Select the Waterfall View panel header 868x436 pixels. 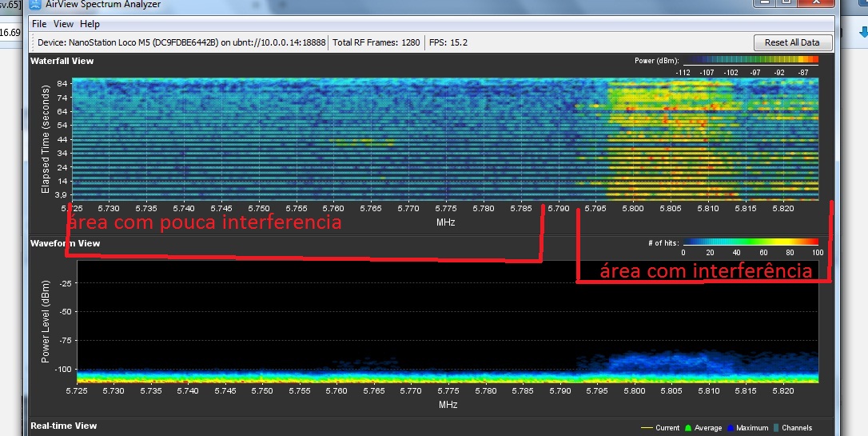pos(62,61)
